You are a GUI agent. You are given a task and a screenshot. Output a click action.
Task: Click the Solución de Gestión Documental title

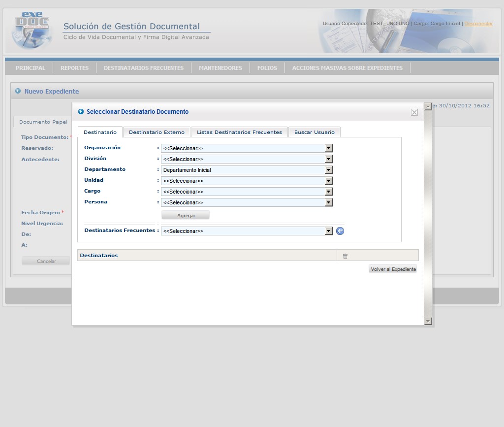pos(131,27)
